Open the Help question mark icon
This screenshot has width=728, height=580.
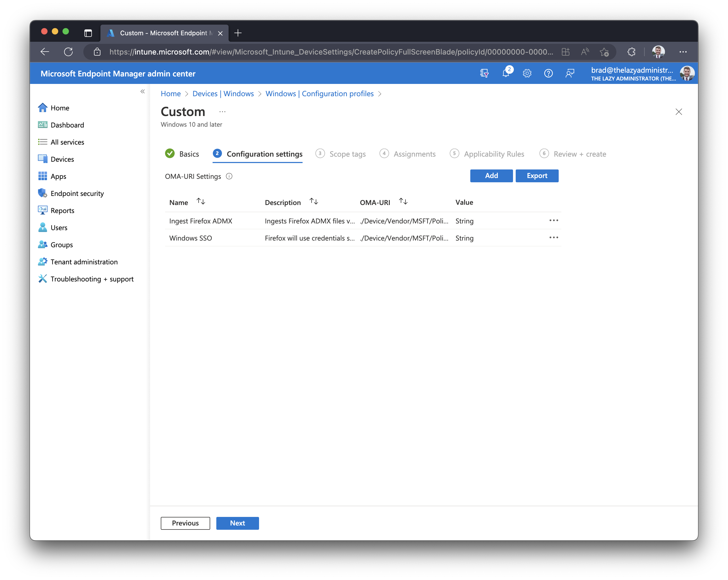tap(548, 73)
